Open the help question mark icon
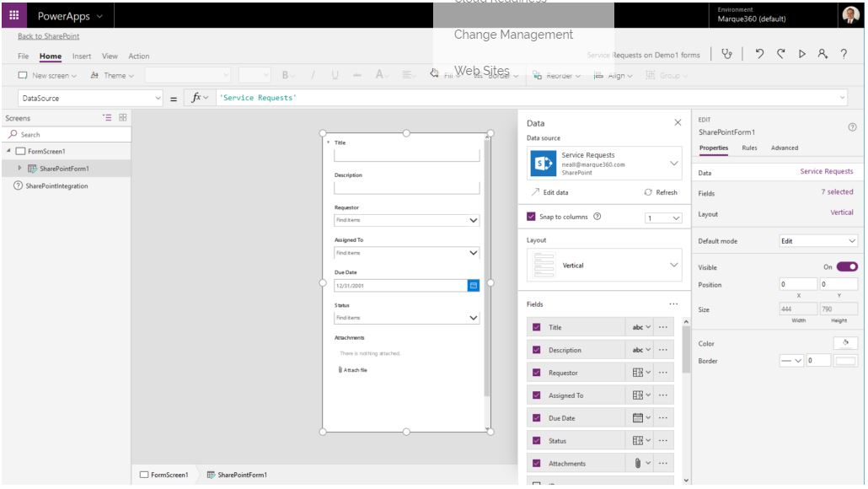 tap(844, 54)
